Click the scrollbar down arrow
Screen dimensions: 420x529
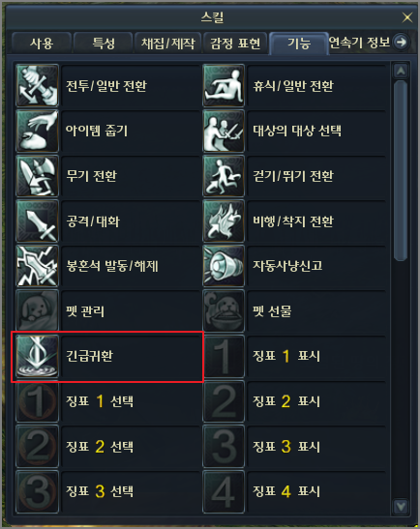pos(401,507)
